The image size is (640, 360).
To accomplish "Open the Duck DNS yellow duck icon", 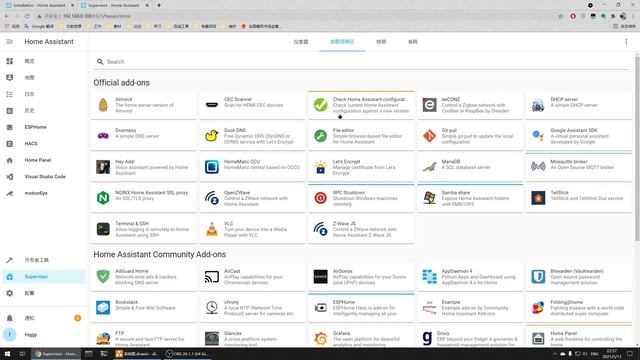I will (x=211, y=136).
